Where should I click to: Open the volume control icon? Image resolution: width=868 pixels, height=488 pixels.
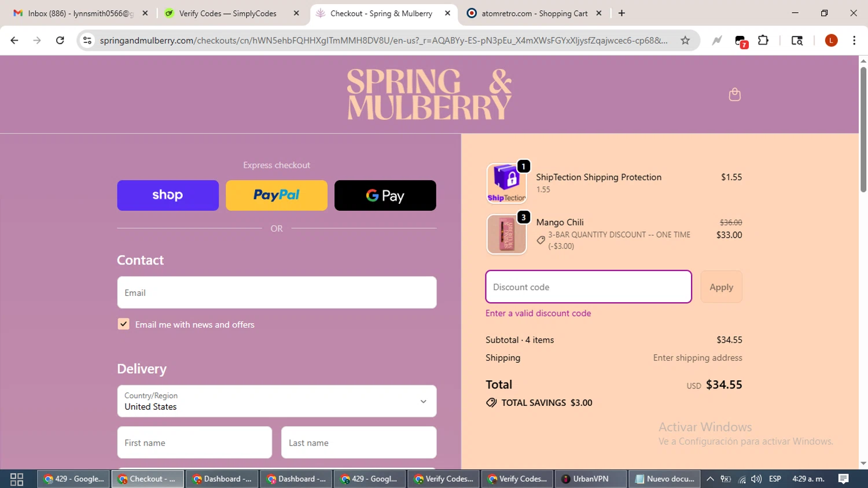[x=756, y=479]
